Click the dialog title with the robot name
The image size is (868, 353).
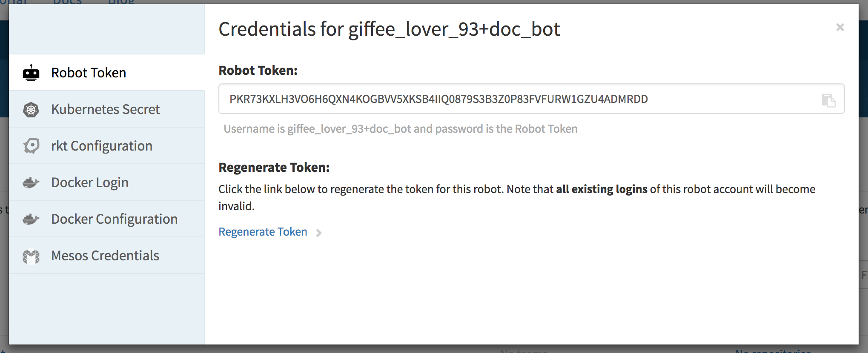tap(389, 29)
